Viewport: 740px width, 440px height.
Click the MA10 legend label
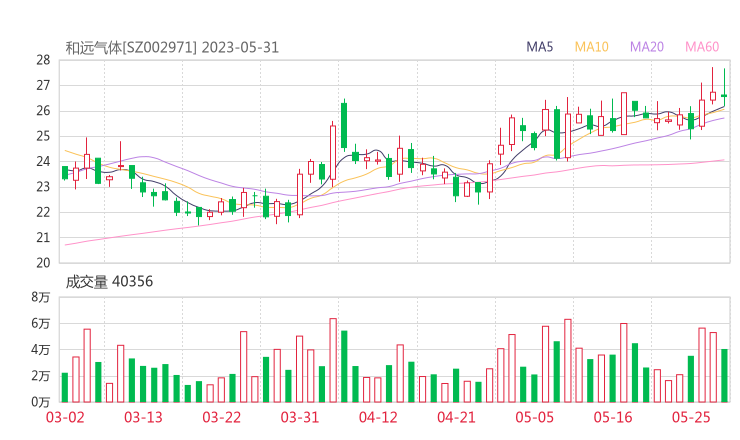(x=591, y=47)
